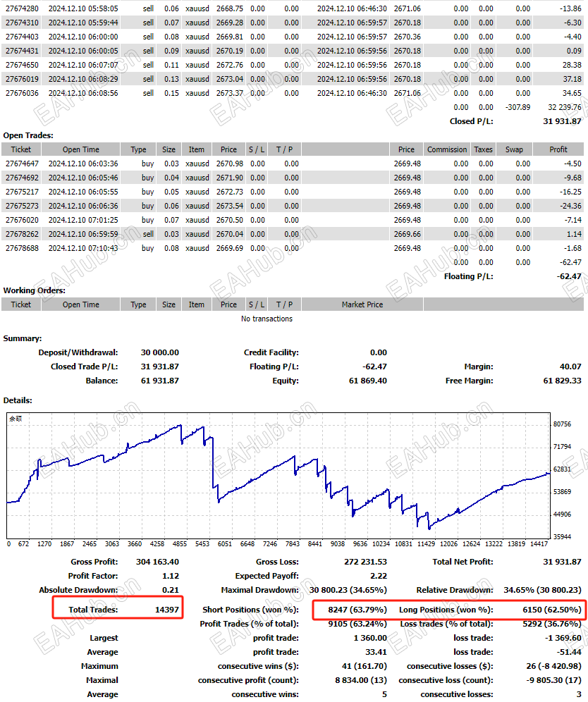Click the Total Net Profit label

point(463,562)
